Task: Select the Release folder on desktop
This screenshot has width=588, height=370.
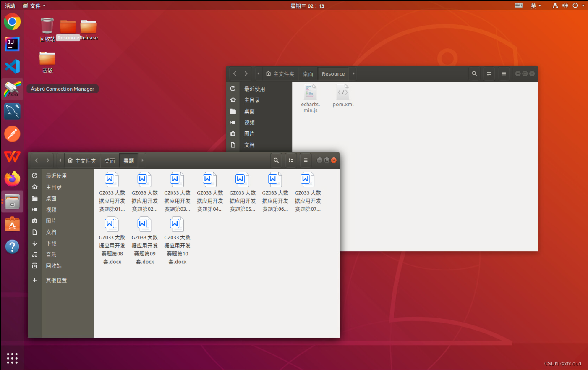Action: (89, 29)
